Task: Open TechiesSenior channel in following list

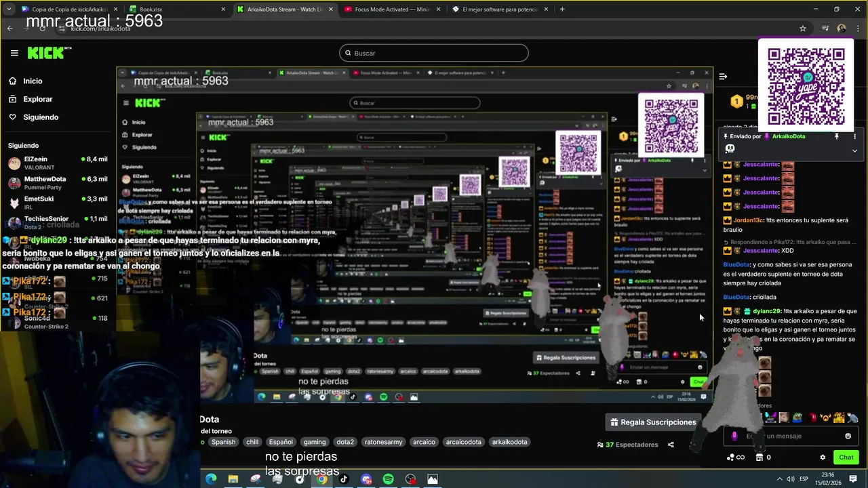Action: click(x=58, y=222)
